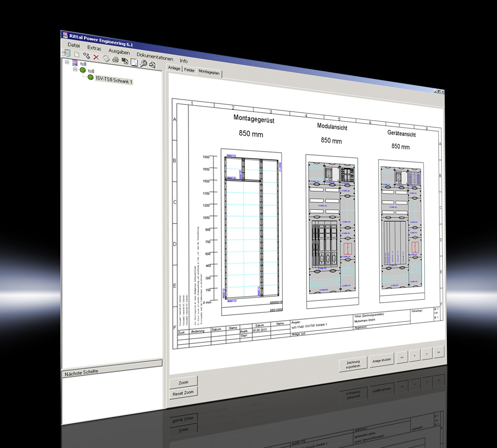Click the blank page layout icon
Image resolution: width=497 pixels, height=448 pixels.
[x=134, y=62]
